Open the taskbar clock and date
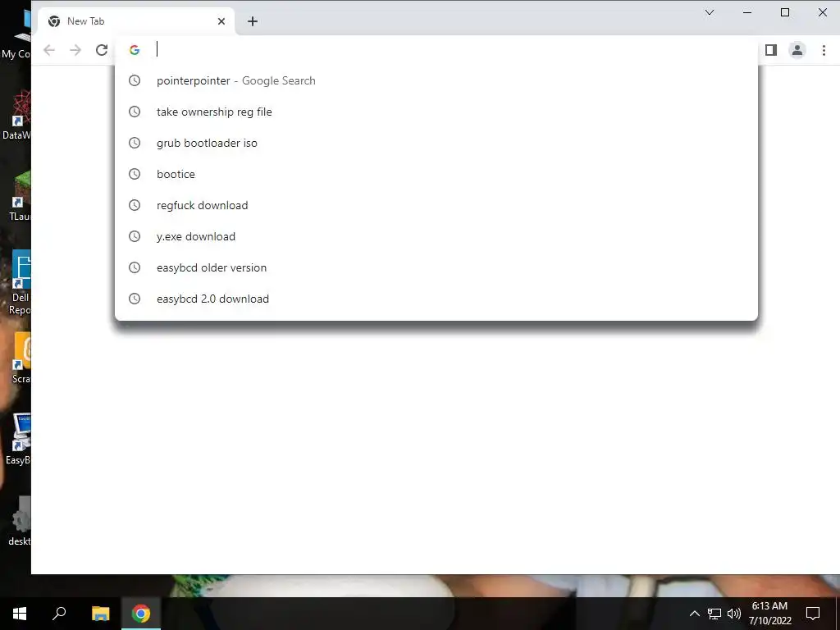 [x=769, y=614]
